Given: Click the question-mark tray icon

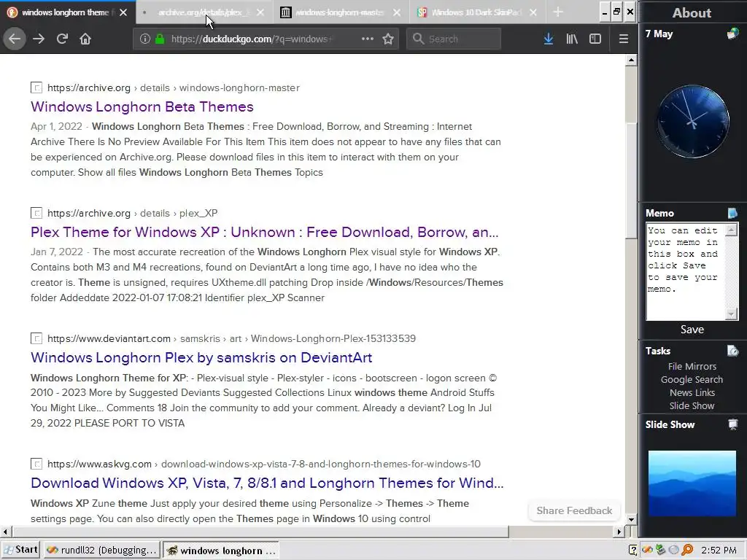Looking at the screenshot, I should (632, 550).
